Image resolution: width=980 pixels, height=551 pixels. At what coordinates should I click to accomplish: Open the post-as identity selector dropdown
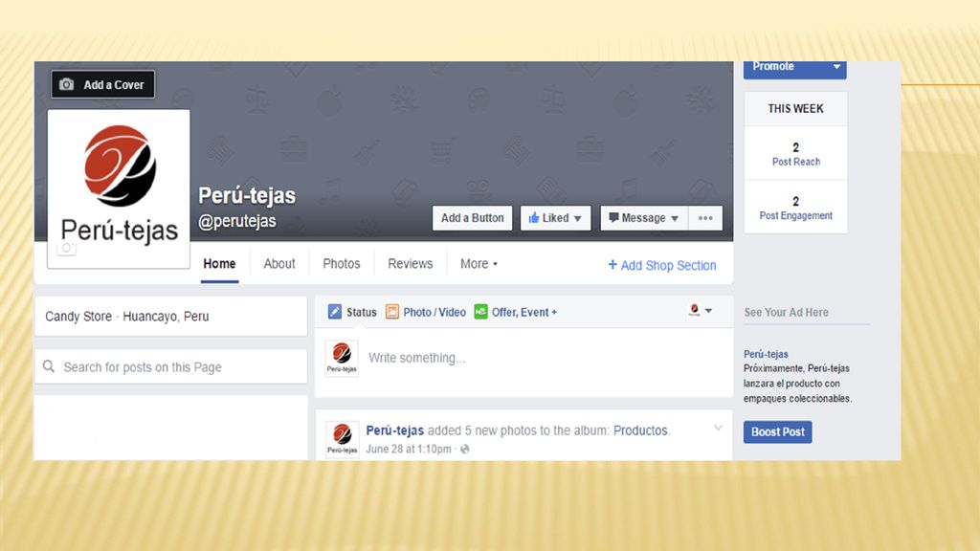click(x=700, y=310)
